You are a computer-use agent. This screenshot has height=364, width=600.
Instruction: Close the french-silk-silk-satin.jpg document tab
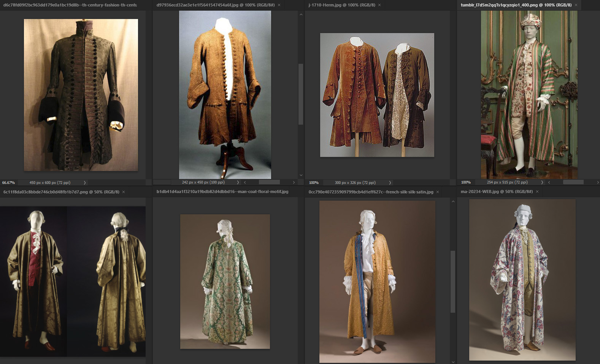[438, 192]
